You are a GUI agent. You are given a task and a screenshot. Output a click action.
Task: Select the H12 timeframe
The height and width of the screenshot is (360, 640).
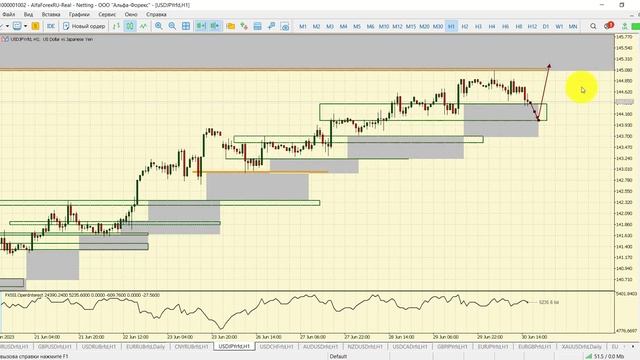(532, 26)
